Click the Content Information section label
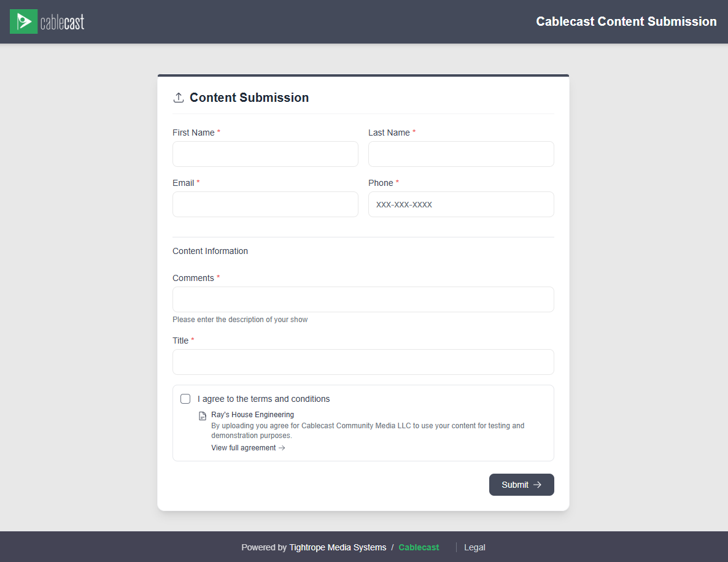This screenshot has height=562, width=728. [x=211, y=251]
